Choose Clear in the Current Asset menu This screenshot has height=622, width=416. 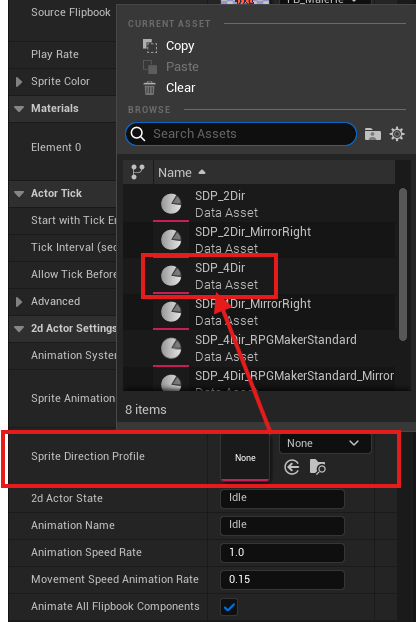pyautogui.click(x=180, y=88)
